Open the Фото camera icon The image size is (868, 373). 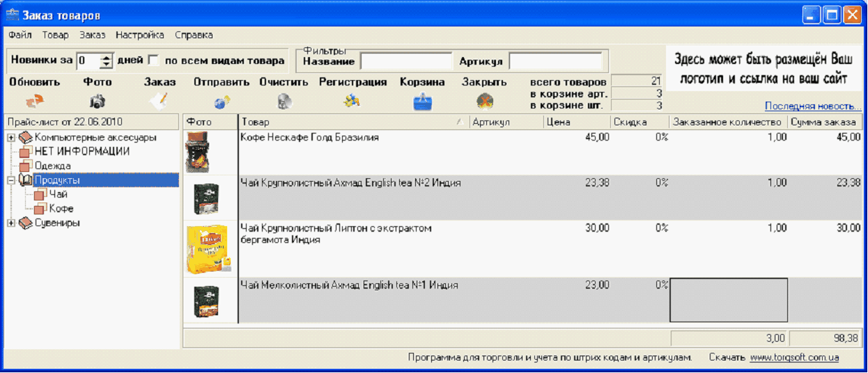click(x=97, y=102)
